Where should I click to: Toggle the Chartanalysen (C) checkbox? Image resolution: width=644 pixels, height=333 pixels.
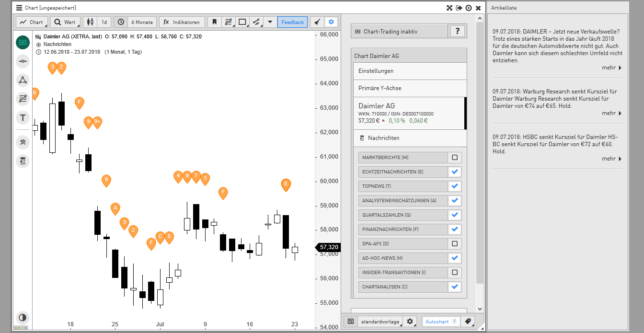pos(455,287)
